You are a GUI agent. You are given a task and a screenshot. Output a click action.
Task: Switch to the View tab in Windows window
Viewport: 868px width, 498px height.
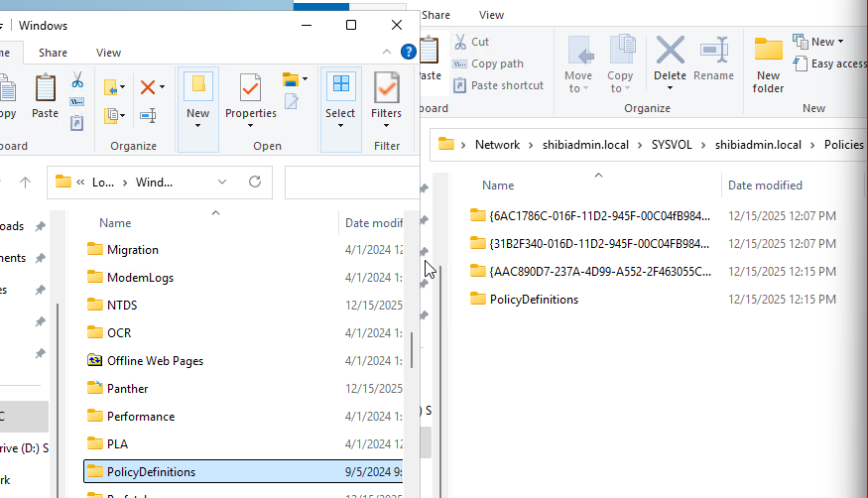[108, 53]
